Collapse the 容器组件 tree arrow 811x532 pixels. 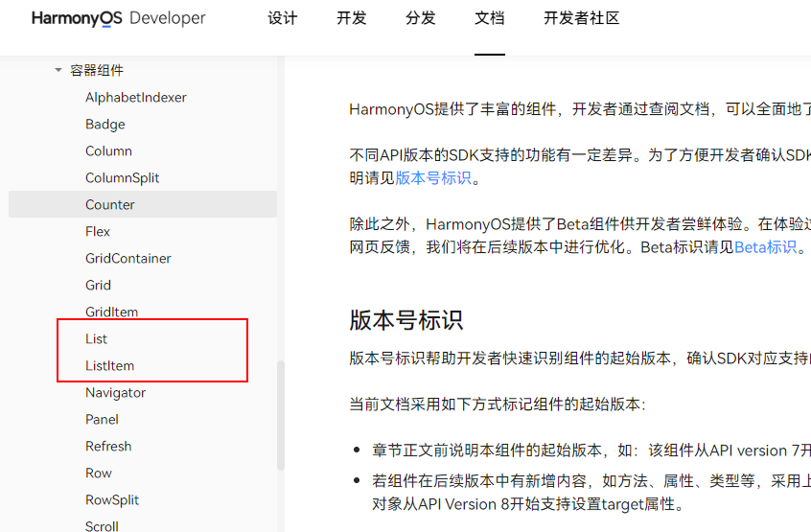click(58, 70)
